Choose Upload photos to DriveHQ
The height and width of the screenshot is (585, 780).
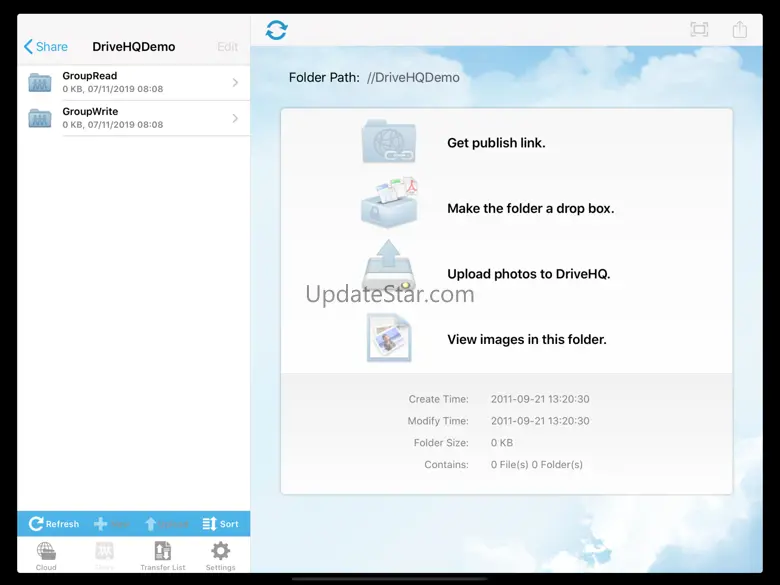coord(528,274)
